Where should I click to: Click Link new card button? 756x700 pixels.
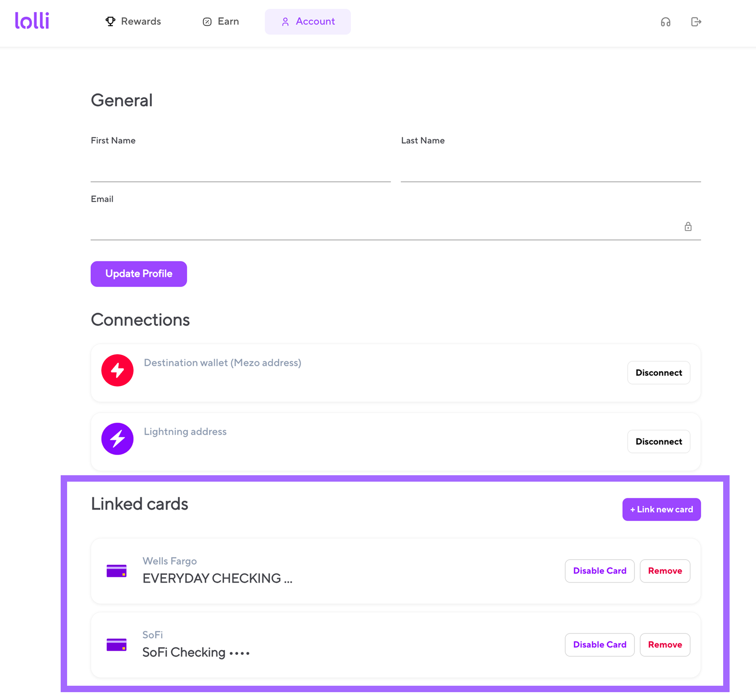tap(661, 509)
